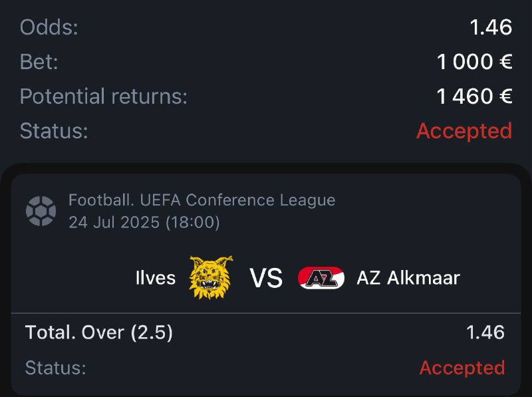
Task: Click the AZ Alkmaar team logo
Action: point(321,277)
